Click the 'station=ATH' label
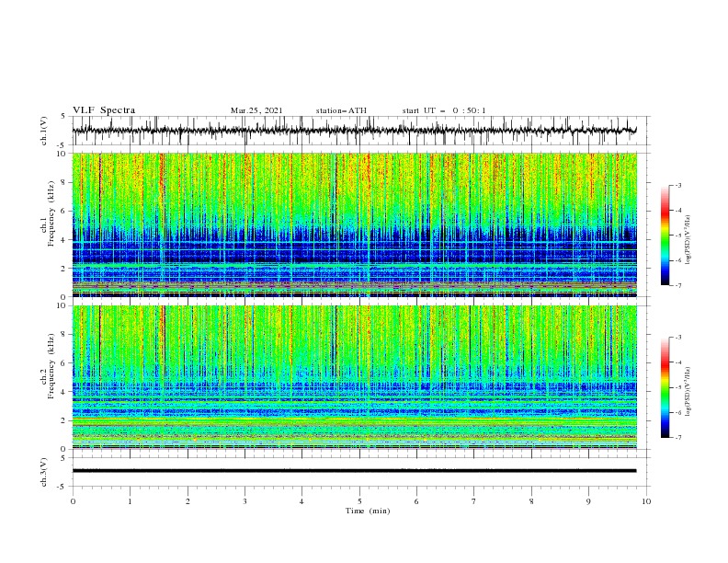This screenshot has height=563, width=728. [x=341, y=110]
